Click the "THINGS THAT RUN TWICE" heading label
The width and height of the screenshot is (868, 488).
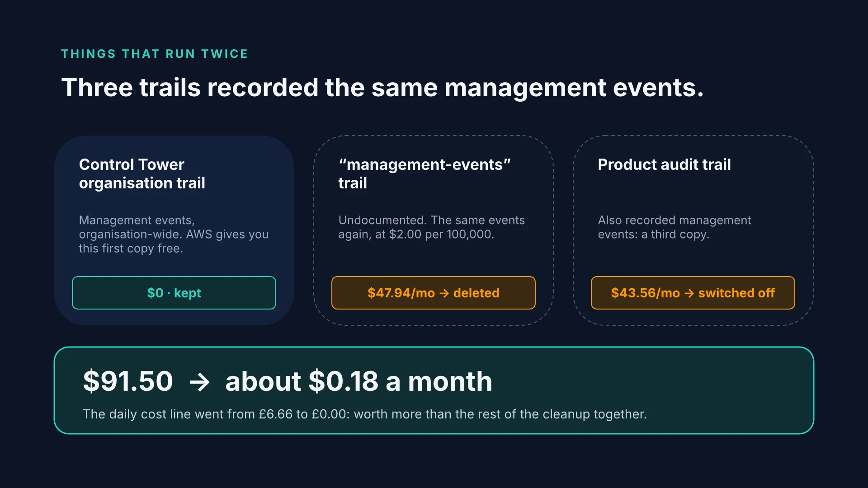pos(155,54)
